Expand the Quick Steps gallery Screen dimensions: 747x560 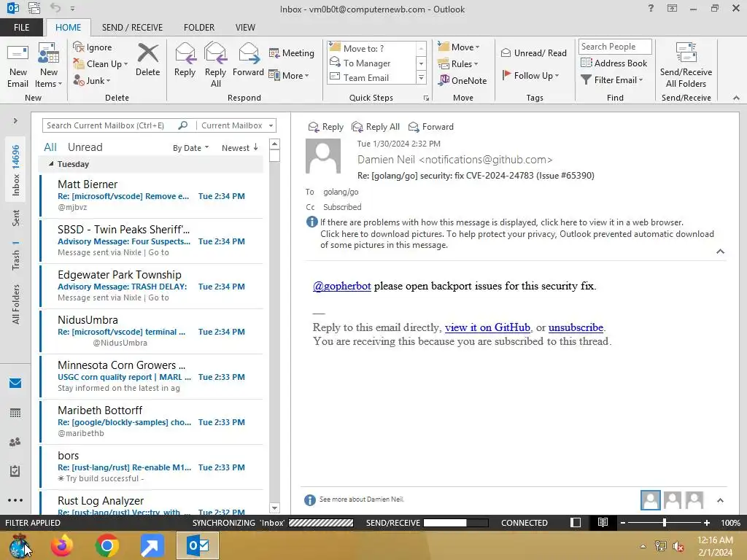click(x=421, y=77)
